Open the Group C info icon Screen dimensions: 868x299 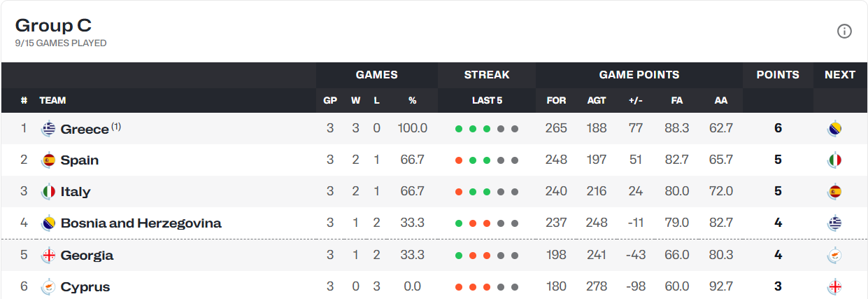pos(844,31)
